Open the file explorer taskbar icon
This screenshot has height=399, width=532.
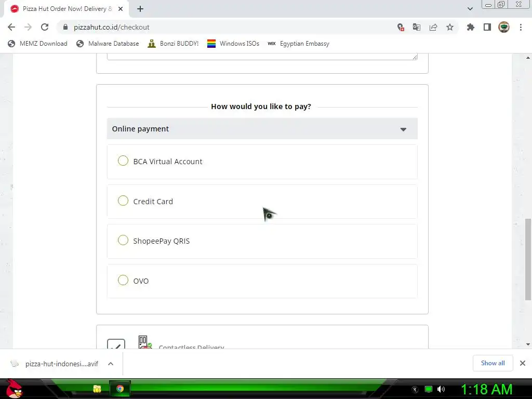tap(97, 389)
